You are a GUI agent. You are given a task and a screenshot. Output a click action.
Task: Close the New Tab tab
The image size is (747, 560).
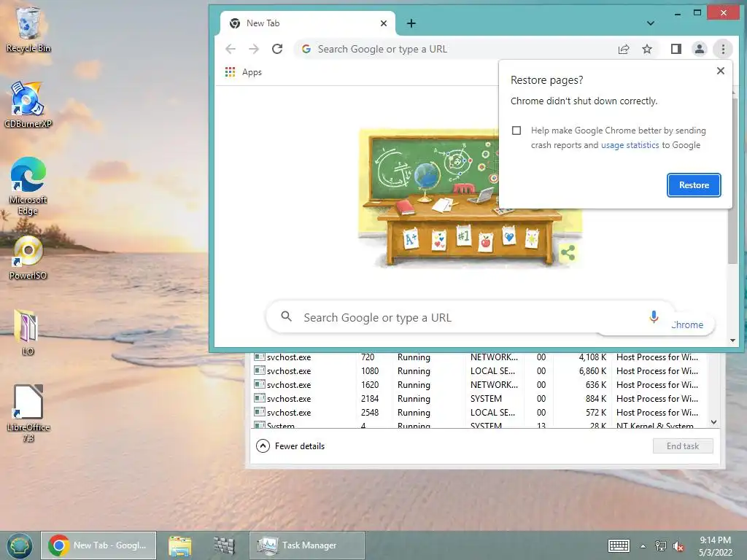click(x=384, y=23)
